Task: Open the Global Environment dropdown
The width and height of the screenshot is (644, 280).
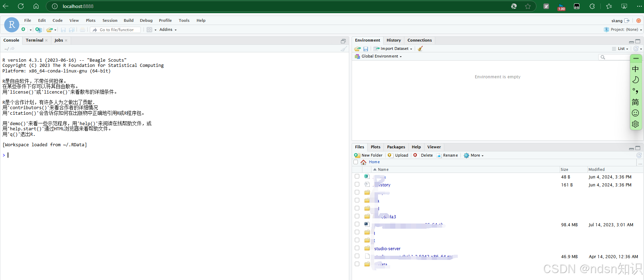Action: click(x=378, y=56)
